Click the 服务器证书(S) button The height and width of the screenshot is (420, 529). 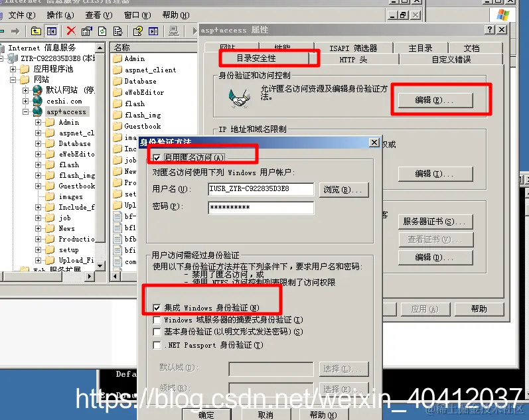coord(435,222)
